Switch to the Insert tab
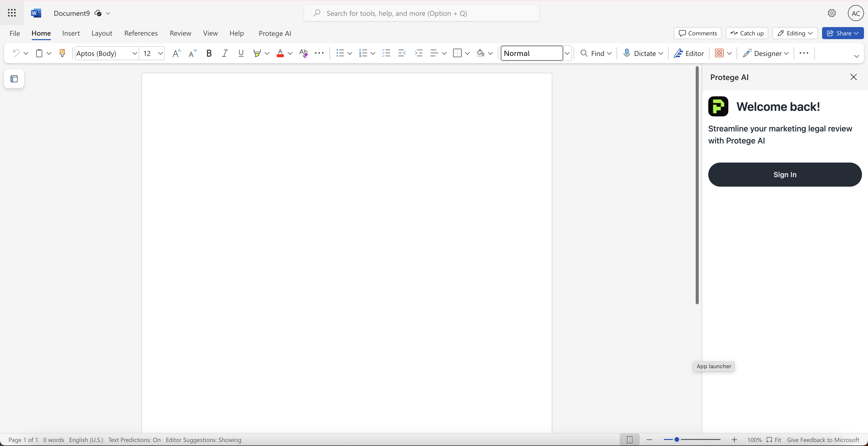Screen dimensions: 868x446 pyautogui.click(x=71, y=33)
